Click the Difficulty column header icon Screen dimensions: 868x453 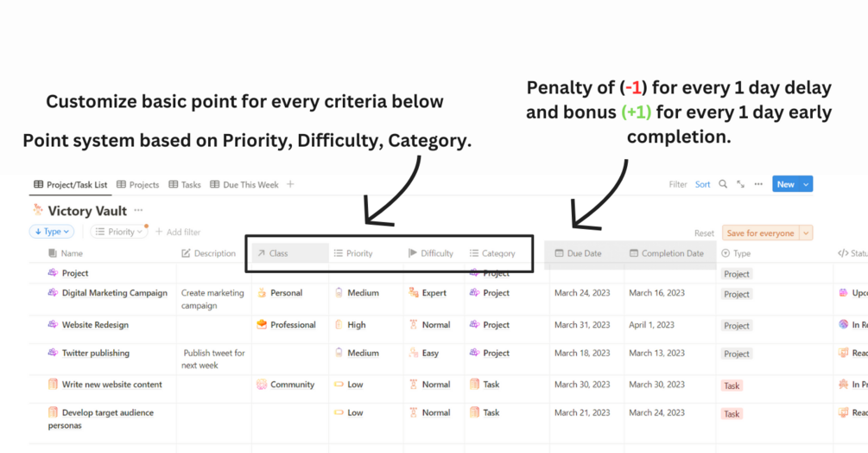(413, 253)
